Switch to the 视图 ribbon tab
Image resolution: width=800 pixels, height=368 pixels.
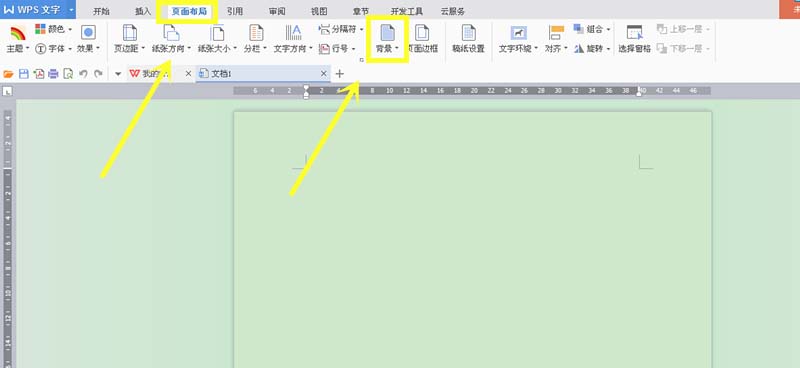click(319, 11)
